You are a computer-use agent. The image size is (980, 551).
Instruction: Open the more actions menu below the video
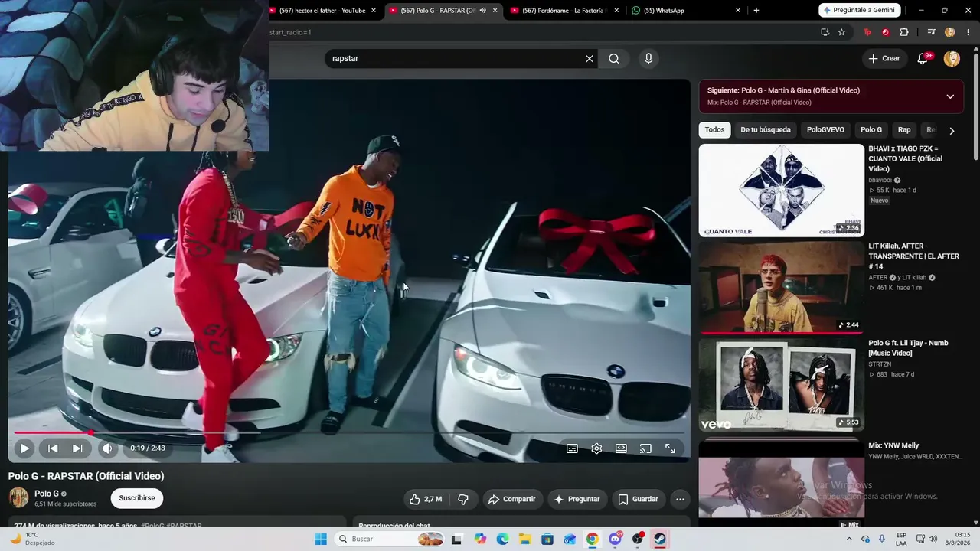680,499
